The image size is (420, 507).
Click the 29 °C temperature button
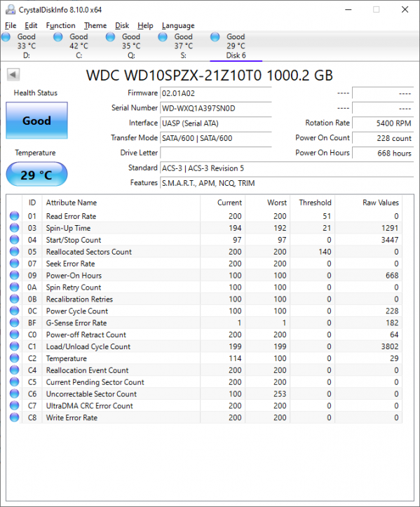(37, 175)
